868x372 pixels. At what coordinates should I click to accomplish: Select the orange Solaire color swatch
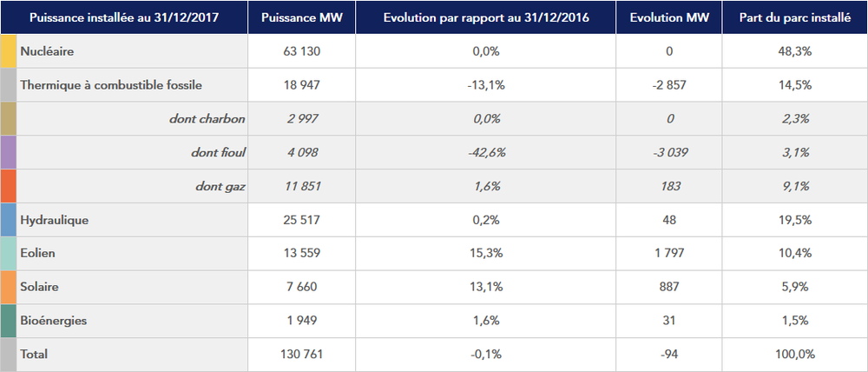tap(8, 287)
